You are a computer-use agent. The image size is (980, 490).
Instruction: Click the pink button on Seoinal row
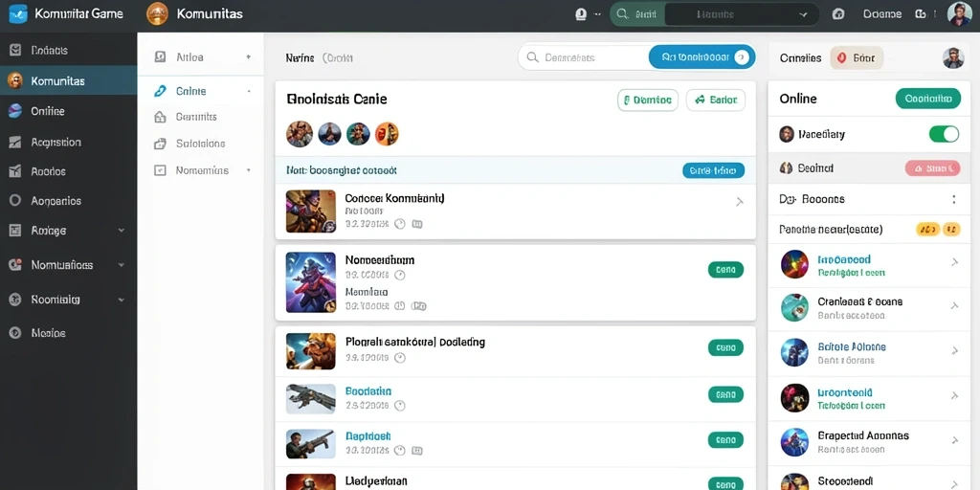932,168
